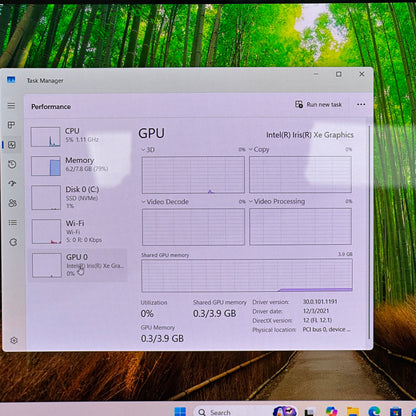416x416 pixels.
Task: Click the Shared GPU memory graph
Action: [x=247, y=275]
